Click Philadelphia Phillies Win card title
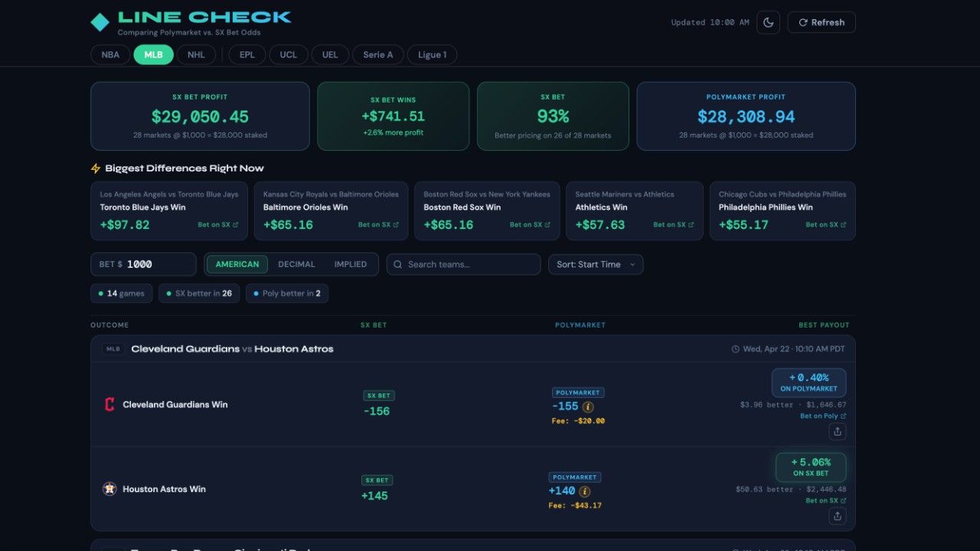 [x=766, y=207]
